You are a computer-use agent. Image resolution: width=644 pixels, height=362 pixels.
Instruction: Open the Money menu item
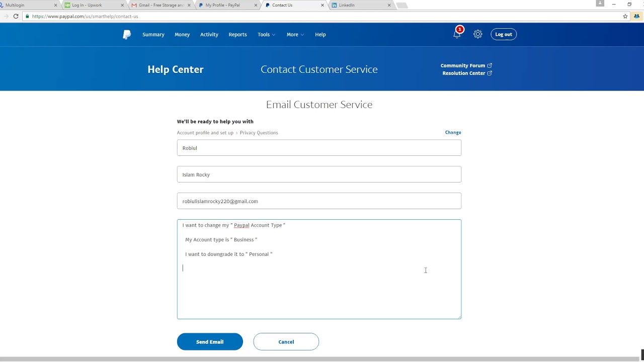[x=182, y=35]
